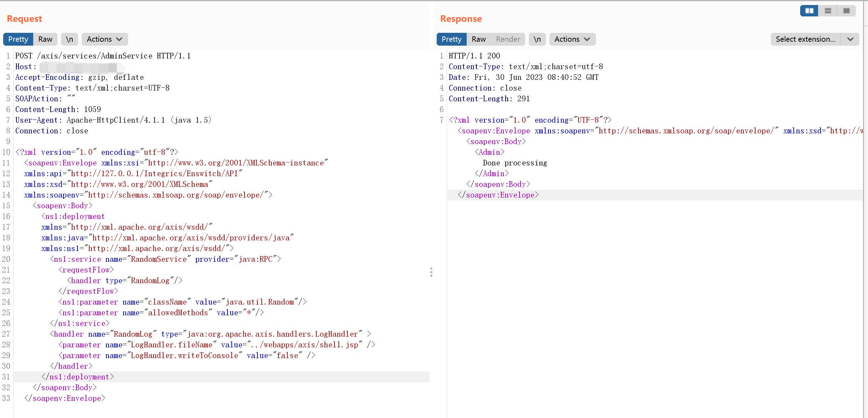The height and width of the screenshot is (418, 868).
Task: Switch Response view to Raw tab
Action: tap(478, 39)
